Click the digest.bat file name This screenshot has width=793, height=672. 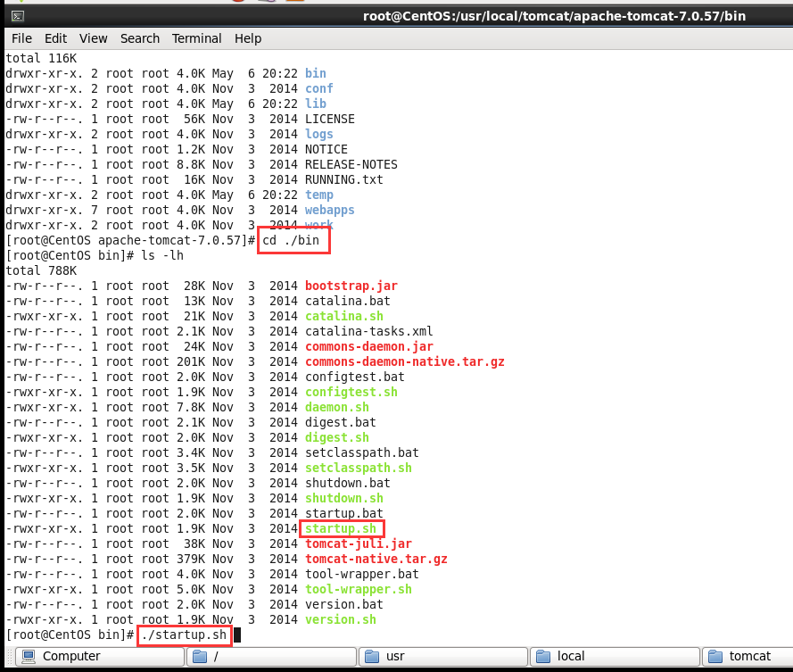pos(341,422)
